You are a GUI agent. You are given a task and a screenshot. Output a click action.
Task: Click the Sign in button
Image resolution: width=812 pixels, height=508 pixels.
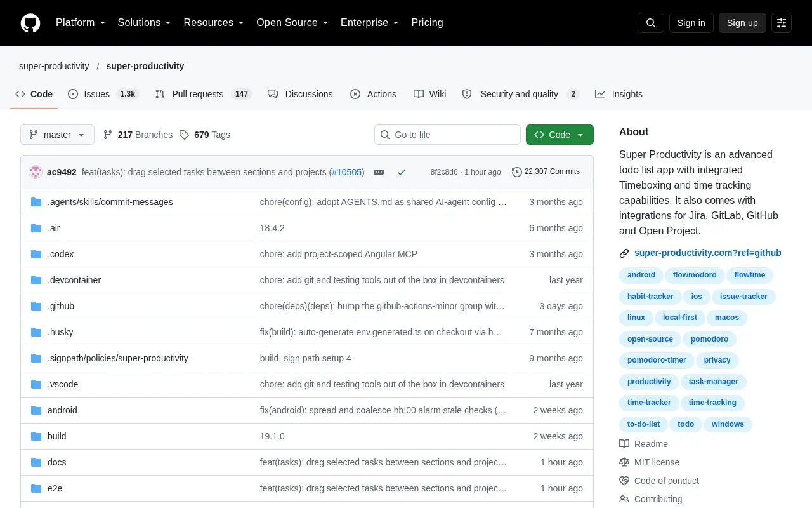point(691,23)
